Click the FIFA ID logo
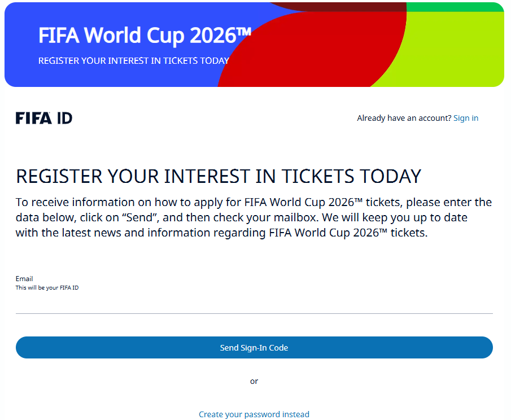 click(x=44, y=118)
